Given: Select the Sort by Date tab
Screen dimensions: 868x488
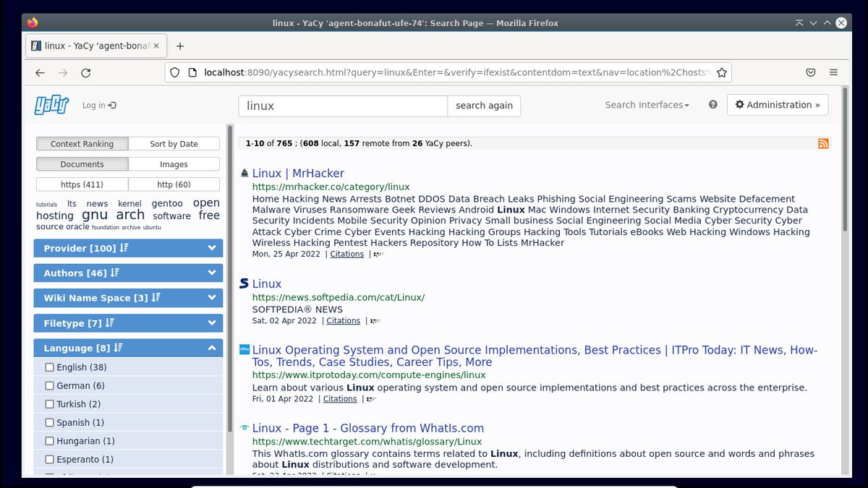Looking at the screenshot, I should click(174, 143).
